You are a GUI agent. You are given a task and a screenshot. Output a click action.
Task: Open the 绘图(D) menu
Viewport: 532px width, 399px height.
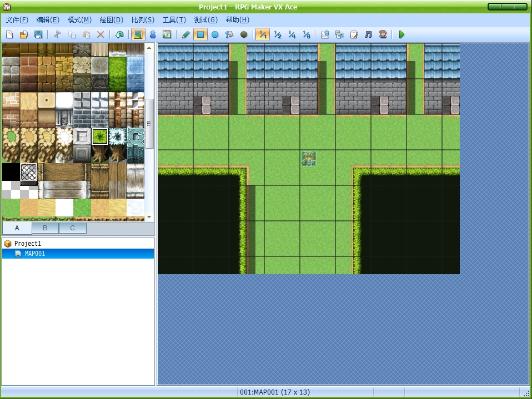click(111, 20)
